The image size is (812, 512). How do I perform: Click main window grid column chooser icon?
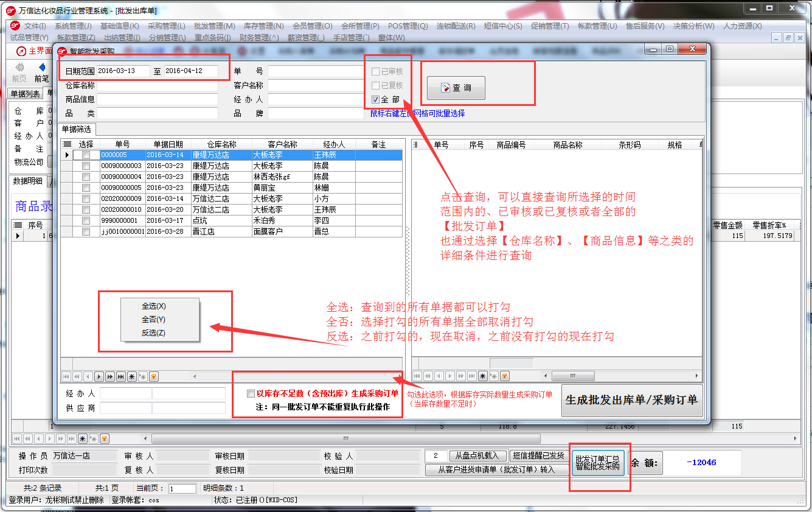[x=17, y=225]
